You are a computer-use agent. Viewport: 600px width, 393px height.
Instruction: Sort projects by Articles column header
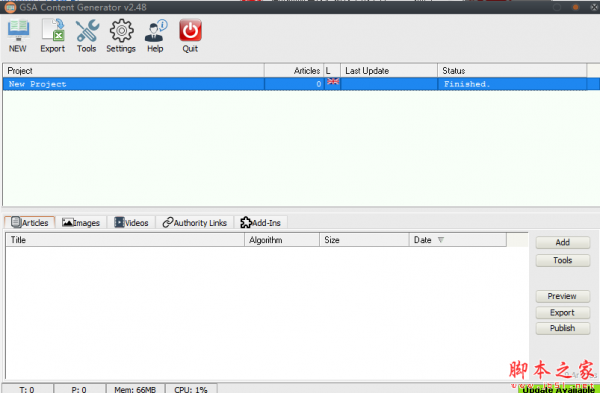coord(294,71)
